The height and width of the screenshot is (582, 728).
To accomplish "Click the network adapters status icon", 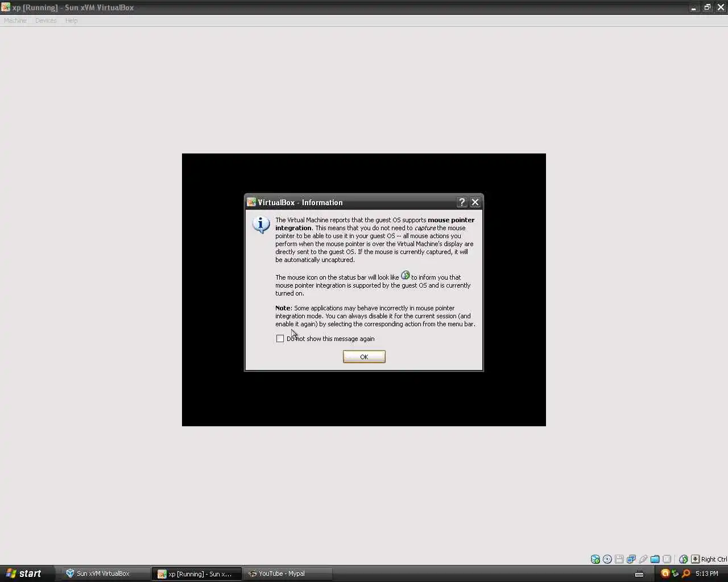I will 631,559.
